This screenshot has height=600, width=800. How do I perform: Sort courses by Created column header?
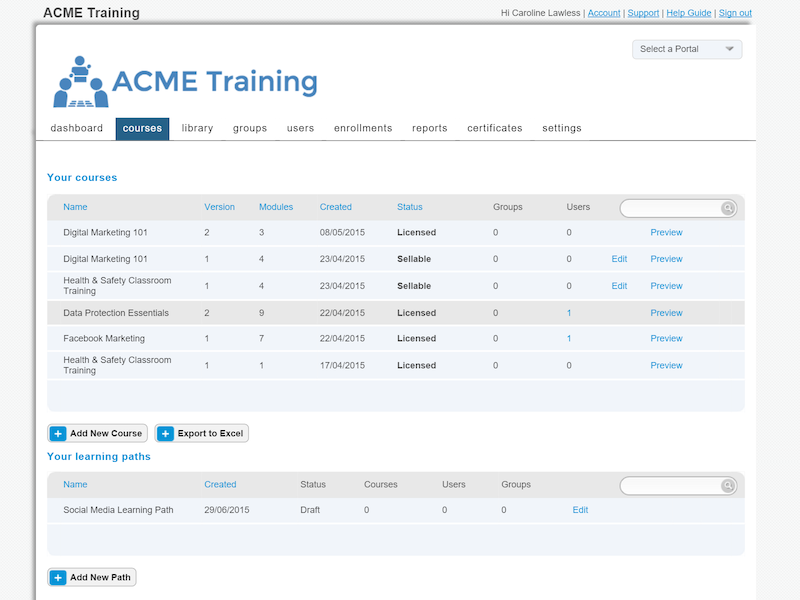(335, 207)
